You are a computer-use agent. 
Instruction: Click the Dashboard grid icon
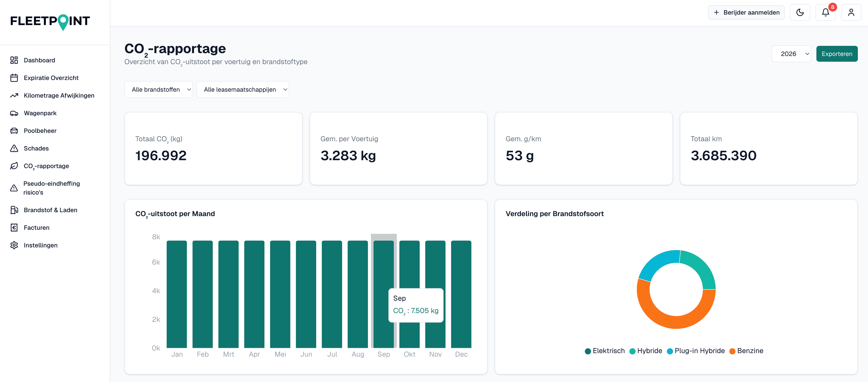14,60
